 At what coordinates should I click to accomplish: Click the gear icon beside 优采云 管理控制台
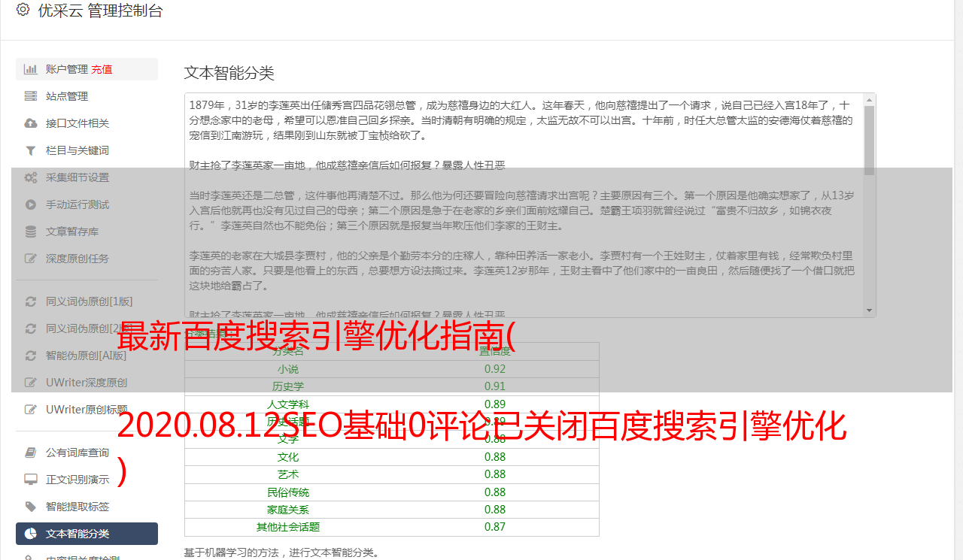pos(23,10)
